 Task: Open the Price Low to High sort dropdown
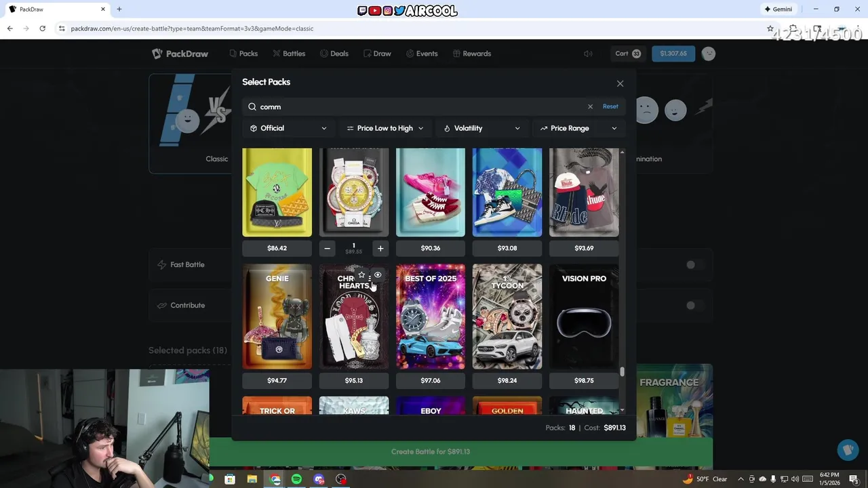[x=384, y=128]
